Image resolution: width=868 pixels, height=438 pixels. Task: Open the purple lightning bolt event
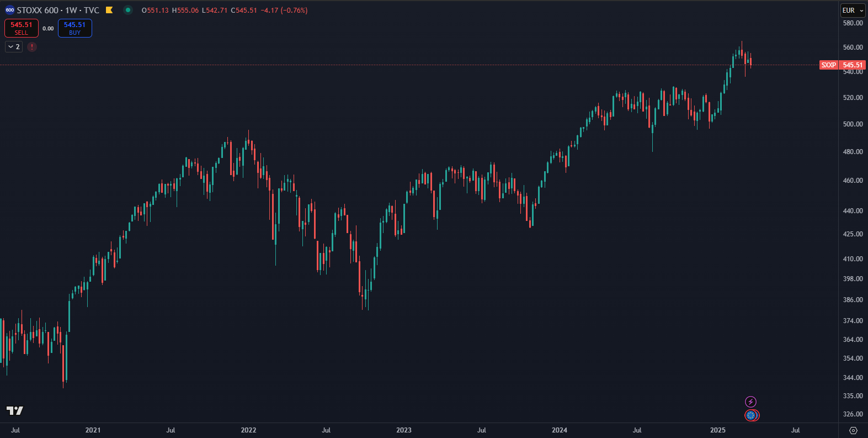750,402
